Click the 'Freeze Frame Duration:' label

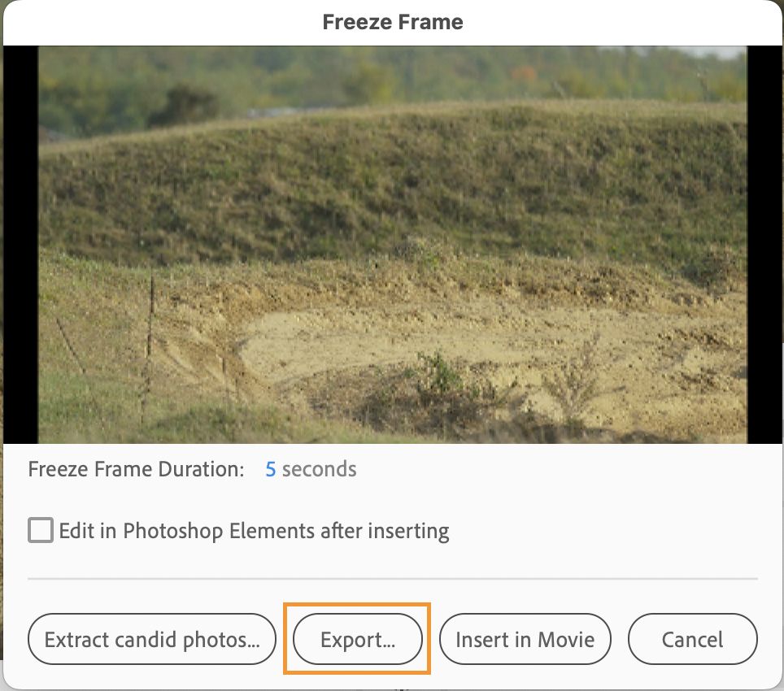[136, 469]
